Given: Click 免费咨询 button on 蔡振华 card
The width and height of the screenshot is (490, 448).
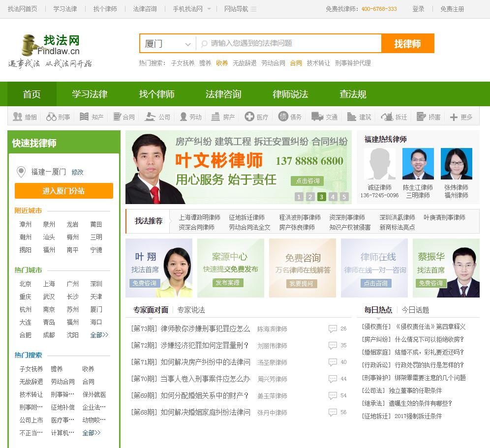Looking at the screenshot, I should (430, 283).
